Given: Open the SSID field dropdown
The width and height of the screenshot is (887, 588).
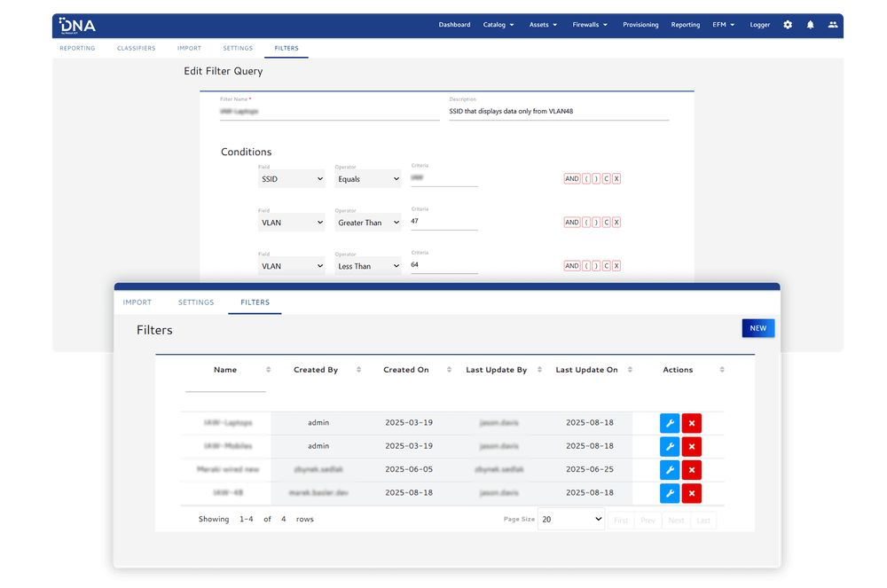Looking at the screenshot, I should (x=291, y=179).
